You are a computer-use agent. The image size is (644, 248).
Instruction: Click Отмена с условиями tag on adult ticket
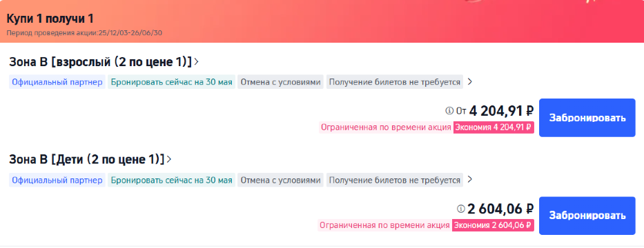(280, 82)
